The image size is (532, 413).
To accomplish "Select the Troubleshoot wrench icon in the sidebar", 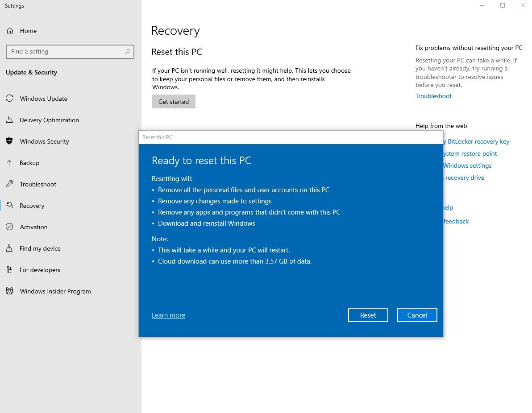I will point(9,184).
